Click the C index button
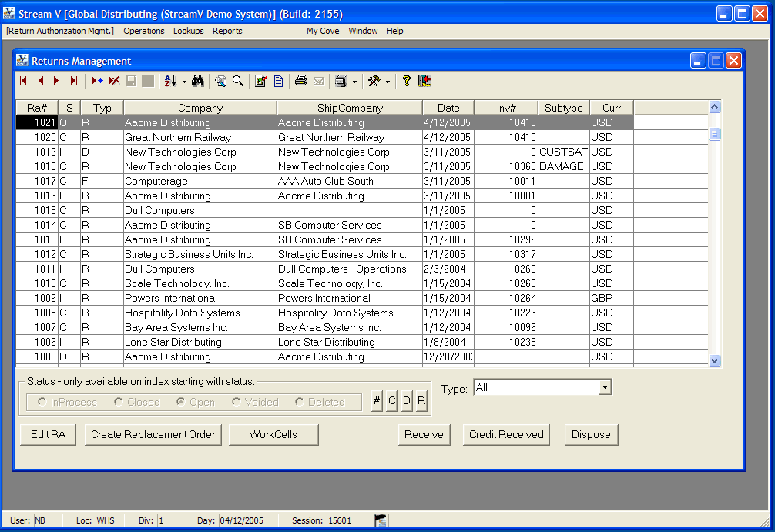The width and height of the screenshot is (775, 532). point(391,400)
